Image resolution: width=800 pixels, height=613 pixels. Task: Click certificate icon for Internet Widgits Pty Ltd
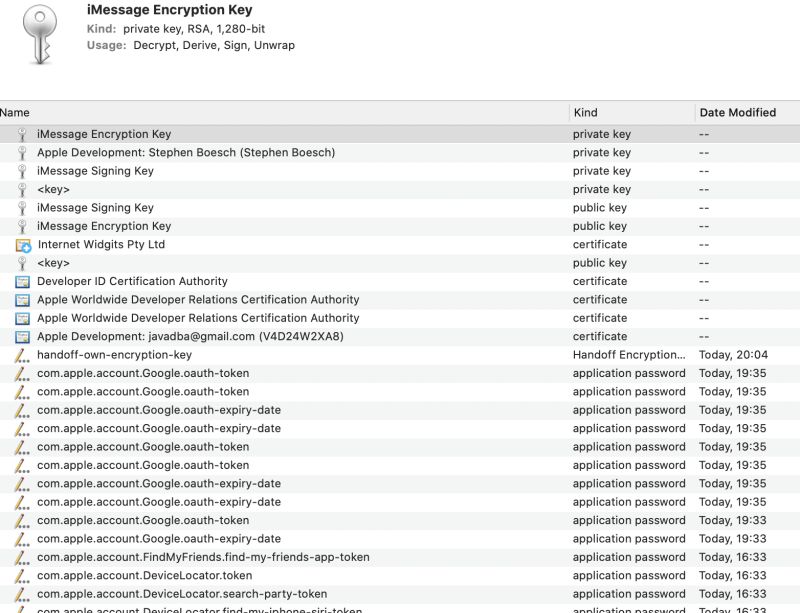[23, 245]
